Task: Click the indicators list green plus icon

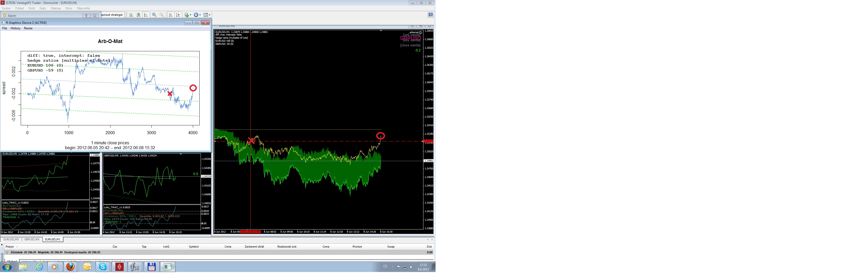Action: 187,15
